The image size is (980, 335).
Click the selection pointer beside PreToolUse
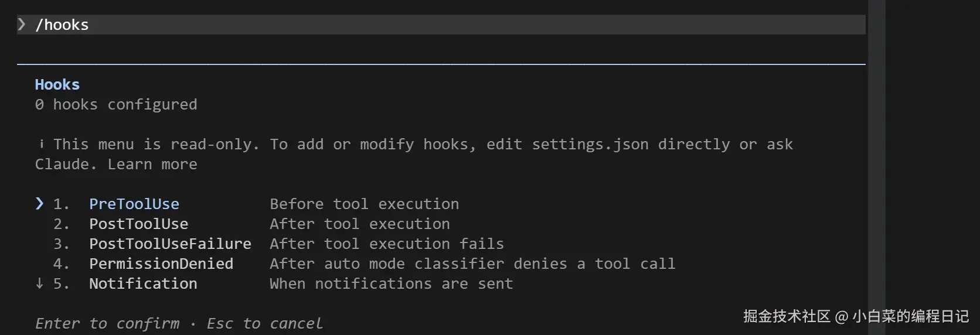pyautogui.click(x=39, y=203)
